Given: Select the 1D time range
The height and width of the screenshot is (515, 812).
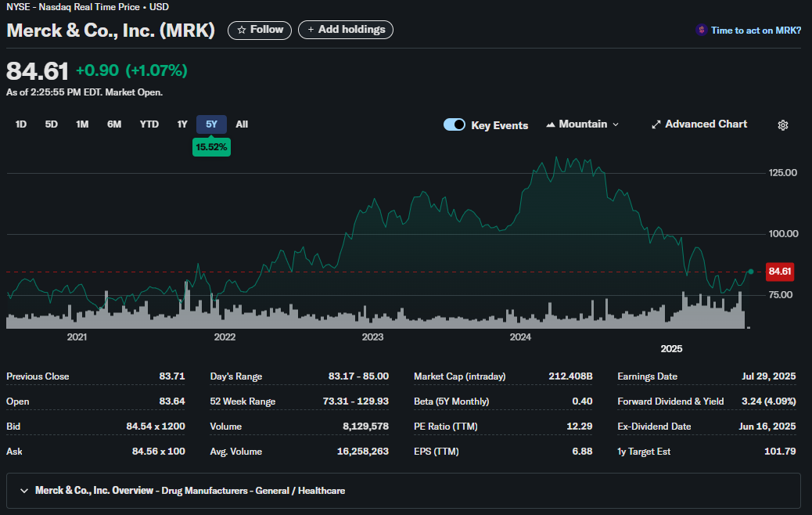Looking at the screenshot, I should point(20,124).
